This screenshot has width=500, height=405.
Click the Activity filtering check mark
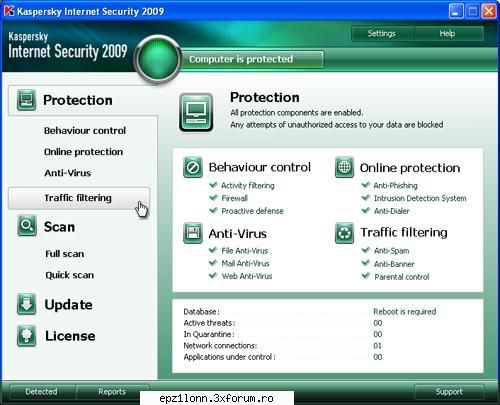[x=213, y=185]
